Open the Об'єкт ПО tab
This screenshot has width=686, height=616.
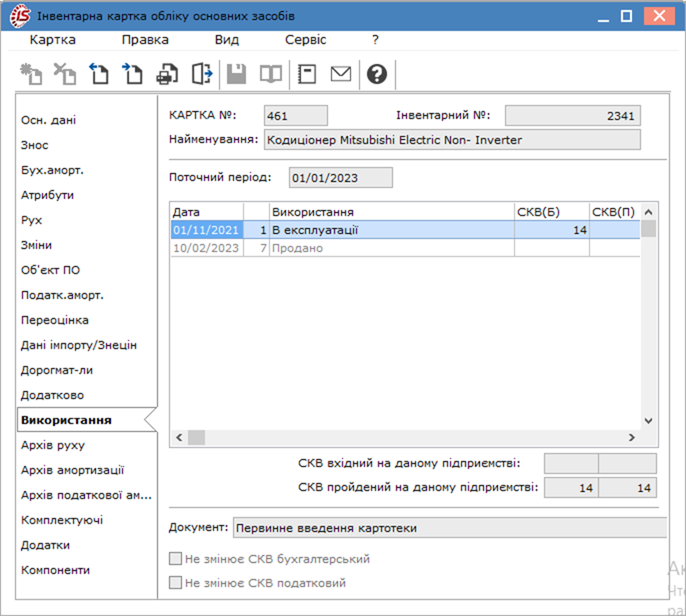(x=50, y=270)
